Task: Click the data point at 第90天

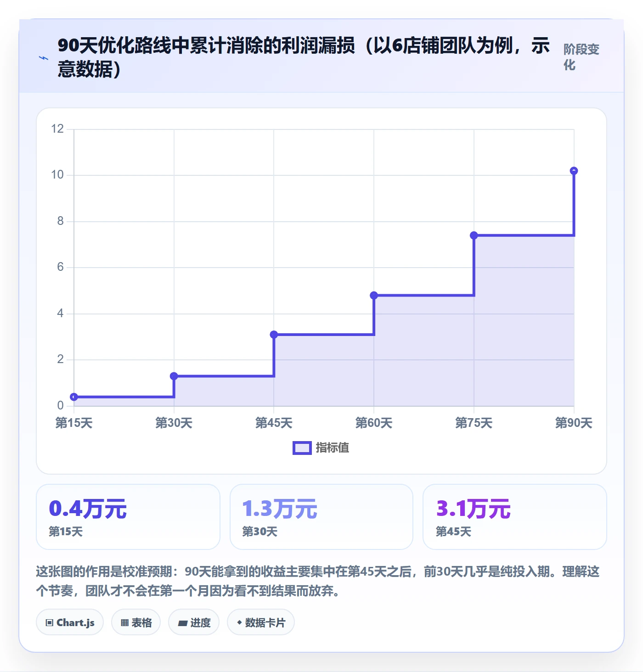Action: 574,171
